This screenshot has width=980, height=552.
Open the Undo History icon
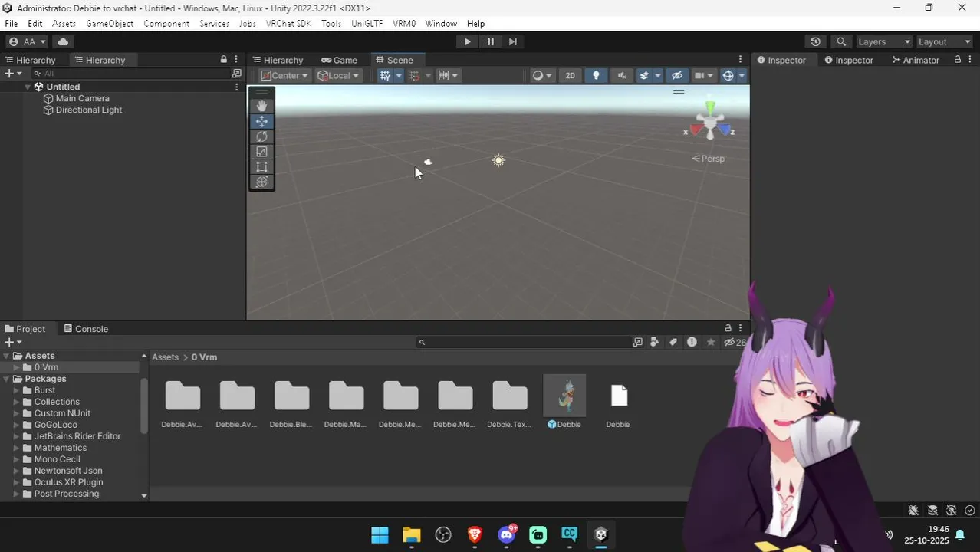pos(815,41)
